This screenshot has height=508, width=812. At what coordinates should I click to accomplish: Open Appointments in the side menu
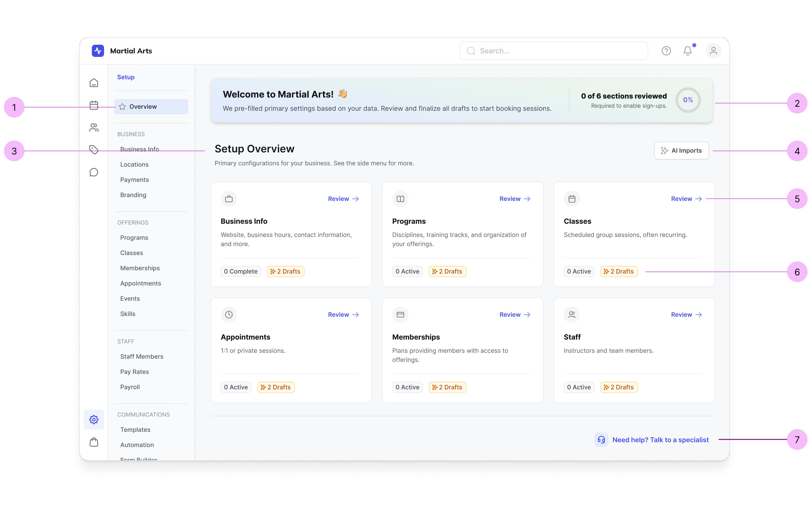[141, 283]
